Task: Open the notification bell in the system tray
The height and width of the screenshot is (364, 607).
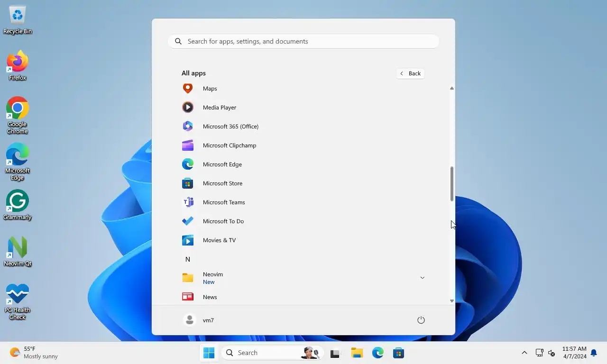Action: pyautogui.click(x=594, y=353)
